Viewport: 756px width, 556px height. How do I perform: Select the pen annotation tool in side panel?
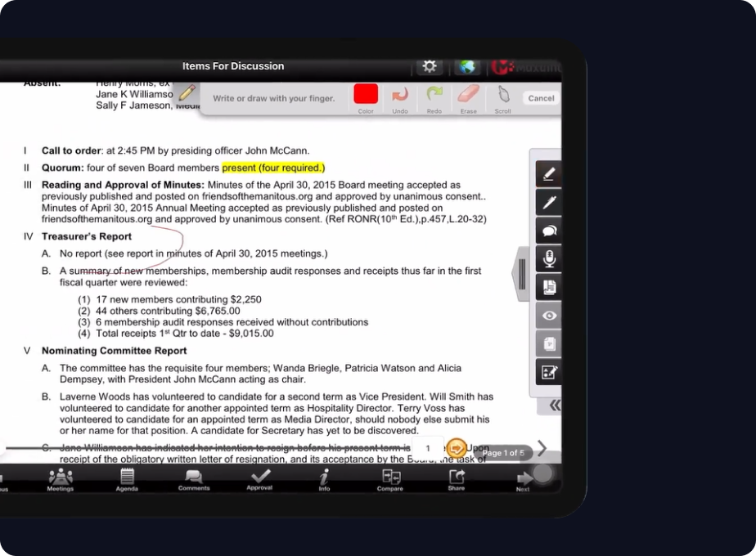coord(548,202)
